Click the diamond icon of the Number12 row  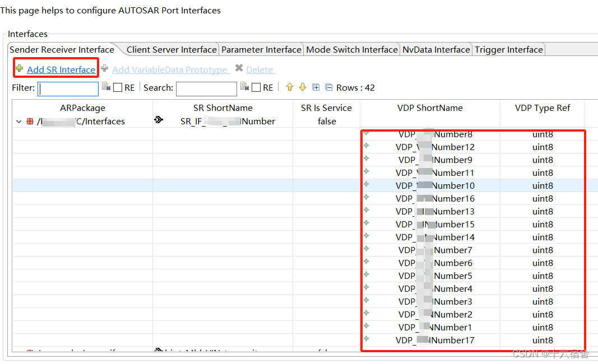click(367, 146)
